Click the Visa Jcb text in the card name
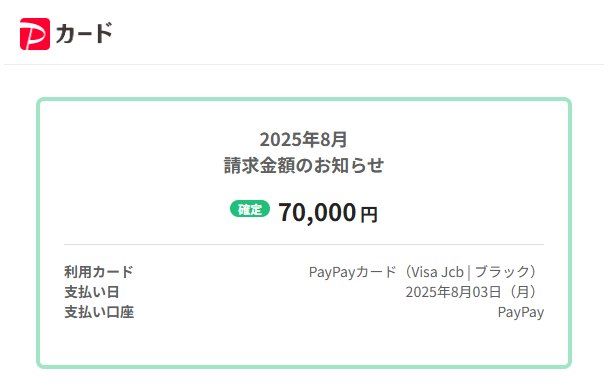 click(x=437, y=272)
